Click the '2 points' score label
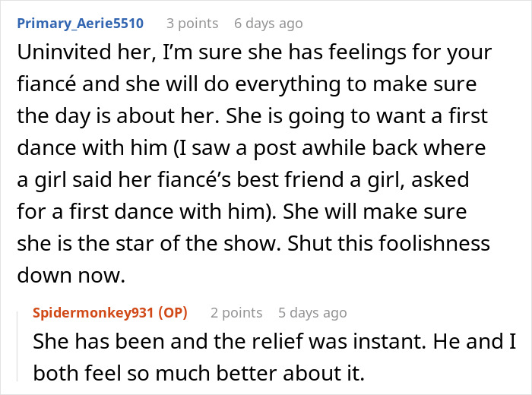The image size is (532, 395). [x=236, y=313]
